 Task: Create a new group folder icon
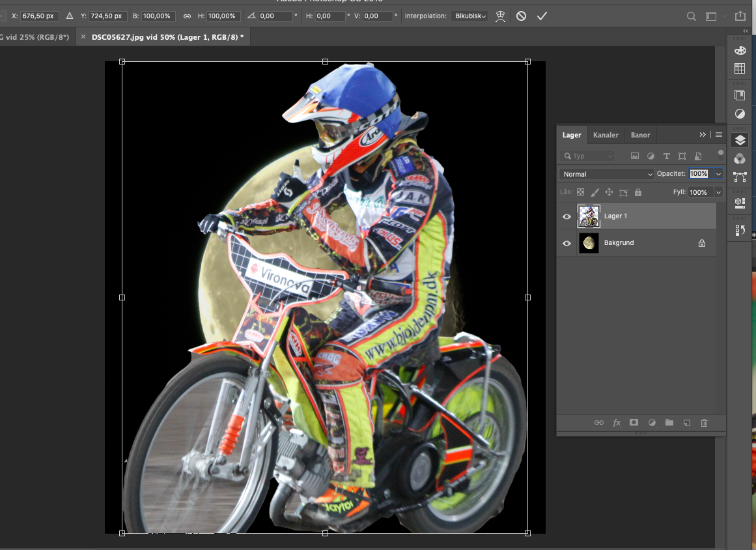coord(669,423)
